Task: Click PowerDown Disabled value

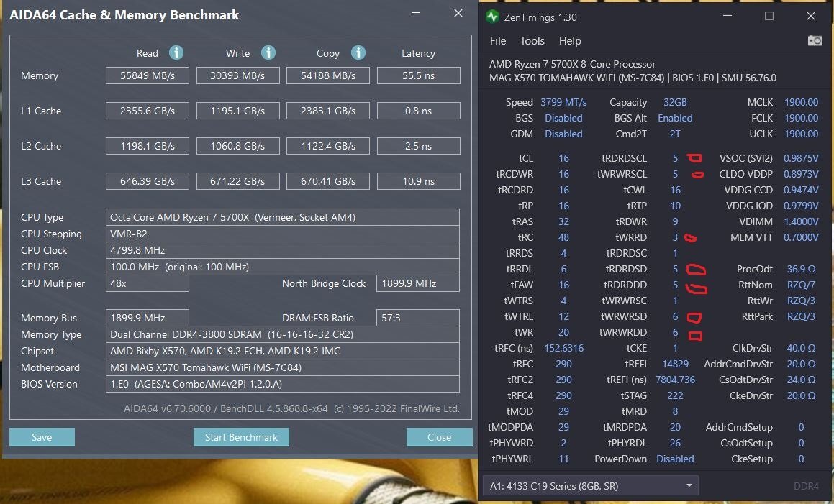Action: click(x=675, y=459)
